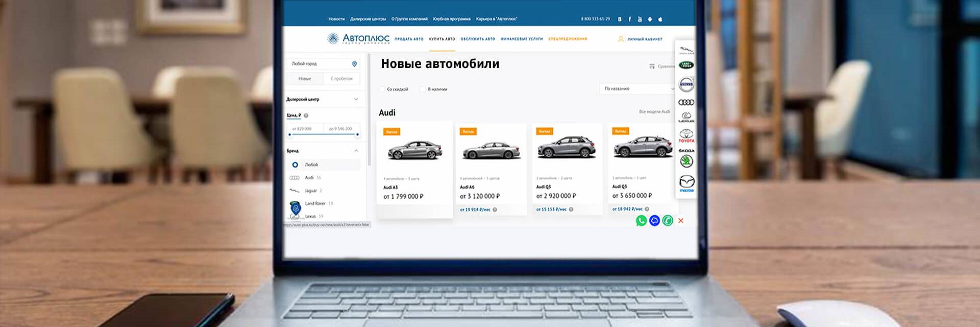980x327 pixels.
Task: Select Jaguar in the brand filter list
Action: click(306, 191)
